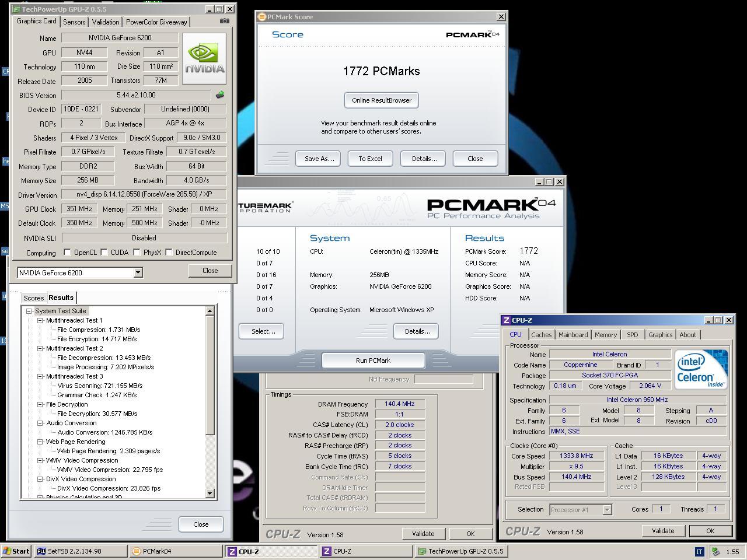Collapse the System Test Suite node
Screen dimensions: 747x560
(x=29, y=311)
